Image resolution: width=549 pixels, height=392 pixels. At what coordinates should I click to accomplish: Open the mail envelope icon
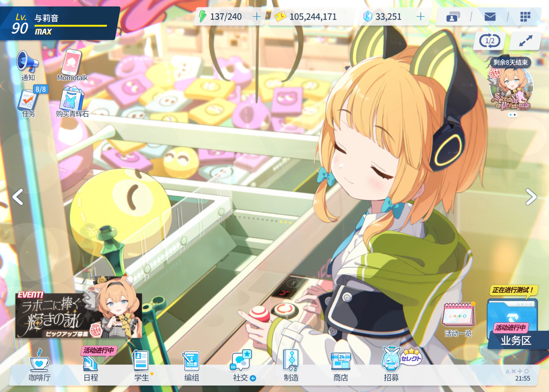pos(490,17)
